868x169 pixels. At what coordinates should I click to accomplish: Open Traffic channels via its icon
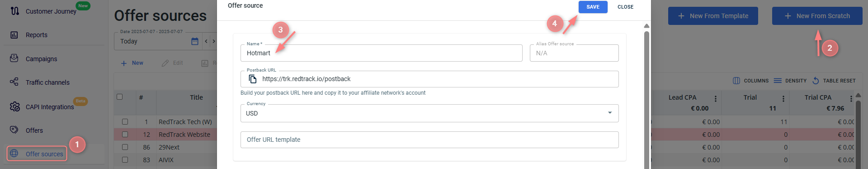click(14, 82)
